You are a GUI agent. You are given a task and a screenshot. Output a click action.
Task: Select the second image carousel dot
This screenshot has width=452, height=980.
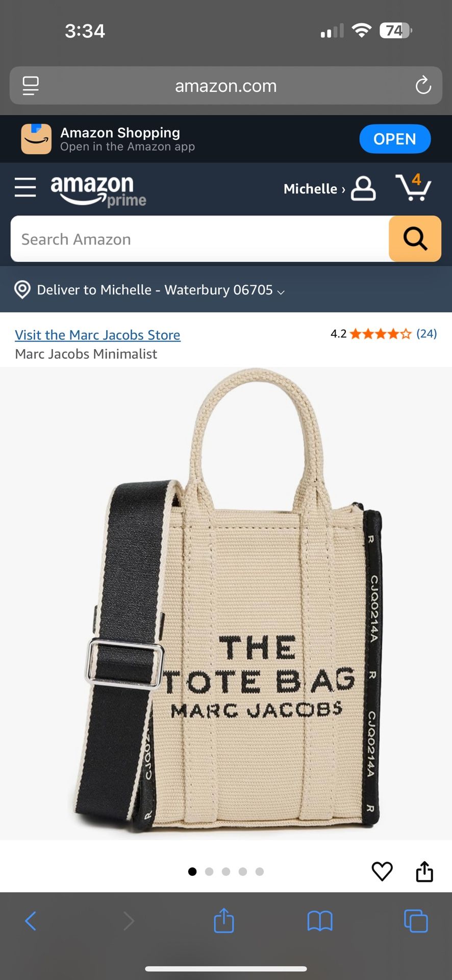(x=209, y=871)
